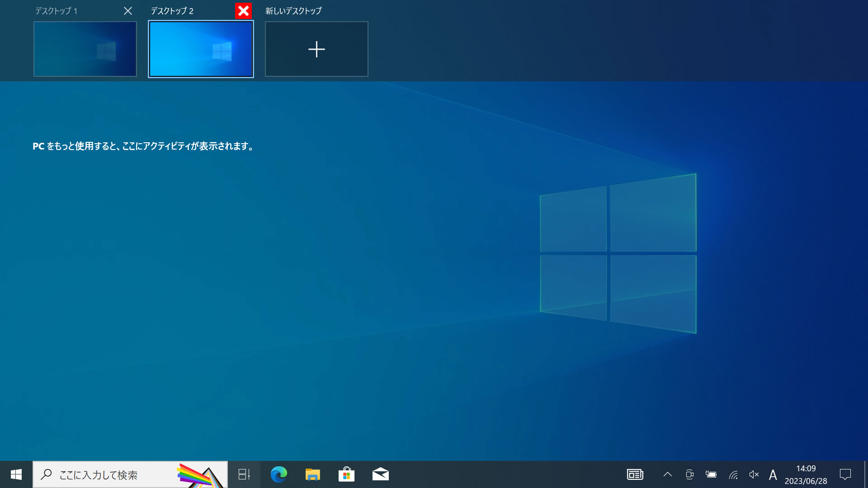
Task: Click the rainbow search highlight graphic
Action: click(x=200, y=475)
